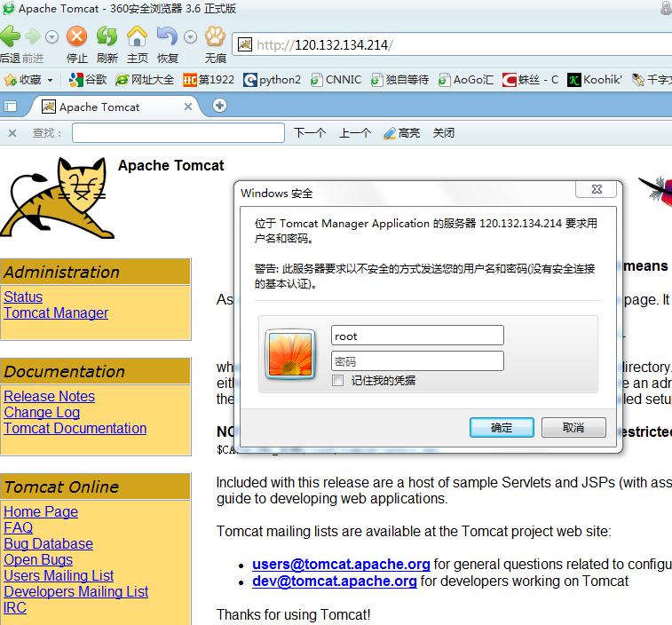
Task: Open the back/forward history dropdown arrow
Action: pyautogui.click(x=51, y=37)
